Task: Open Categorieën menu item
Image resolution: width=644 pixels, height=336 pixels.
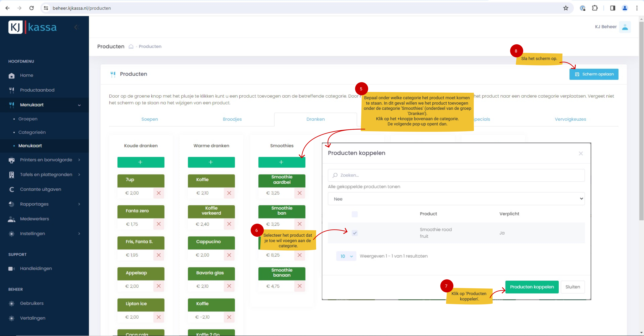Action: (x=32, y=132)
